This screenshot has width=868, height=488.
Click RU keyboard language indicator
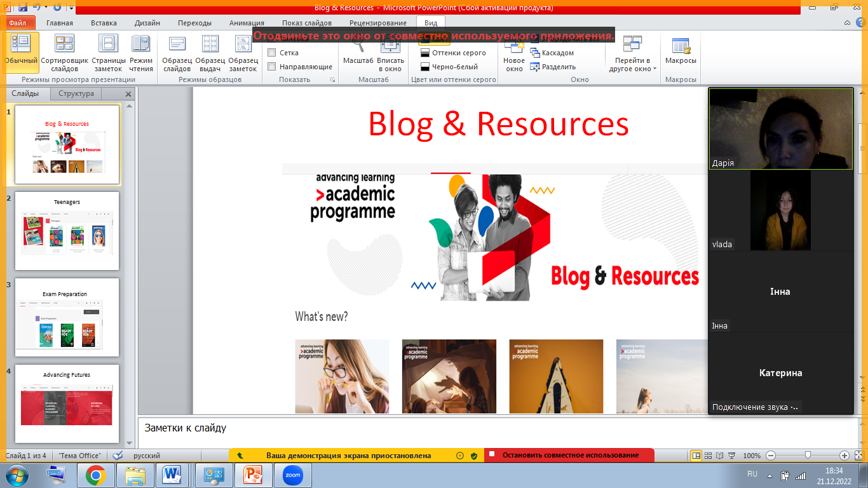tap(752, 474)
